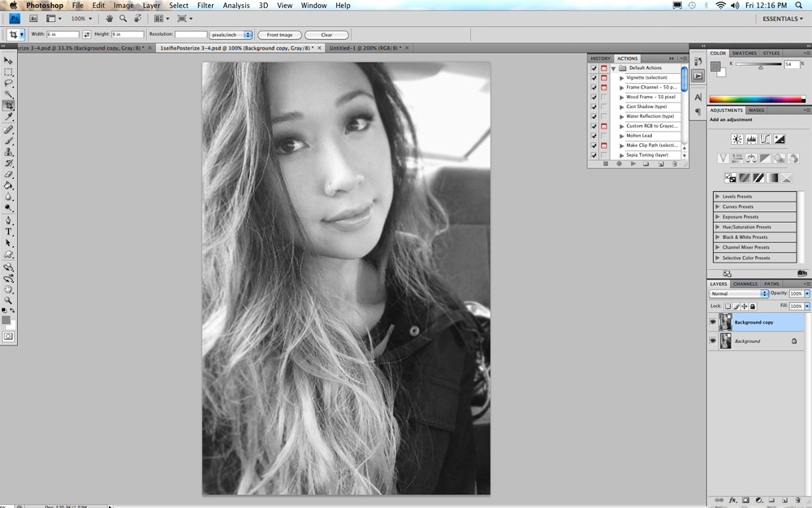Expand Black & White Presets

(717, 237)
